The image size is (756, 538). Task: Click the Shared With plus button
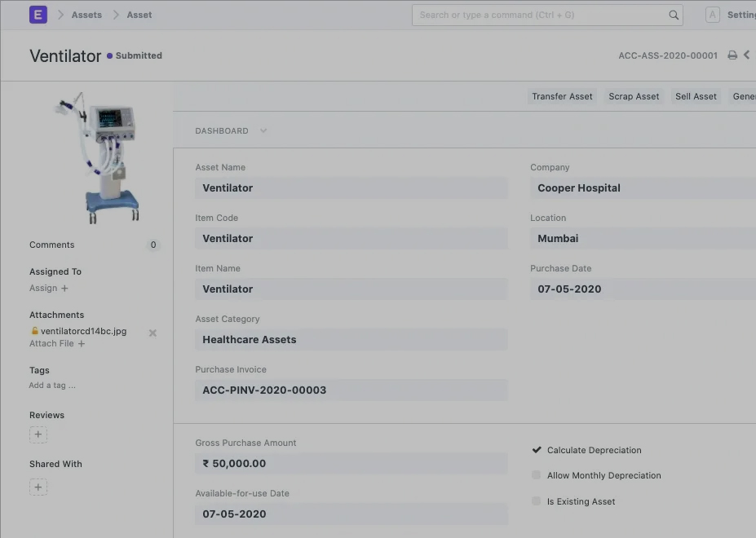(38, 487)
